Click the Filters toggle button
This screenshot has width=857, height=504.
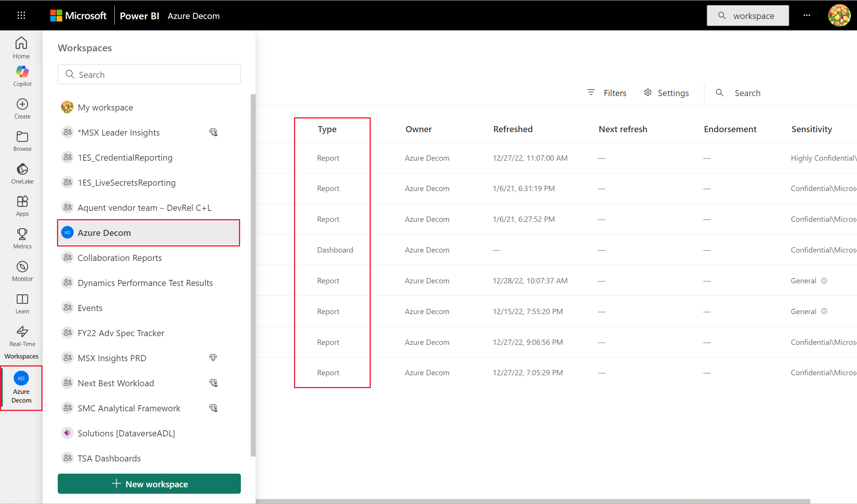607,92
